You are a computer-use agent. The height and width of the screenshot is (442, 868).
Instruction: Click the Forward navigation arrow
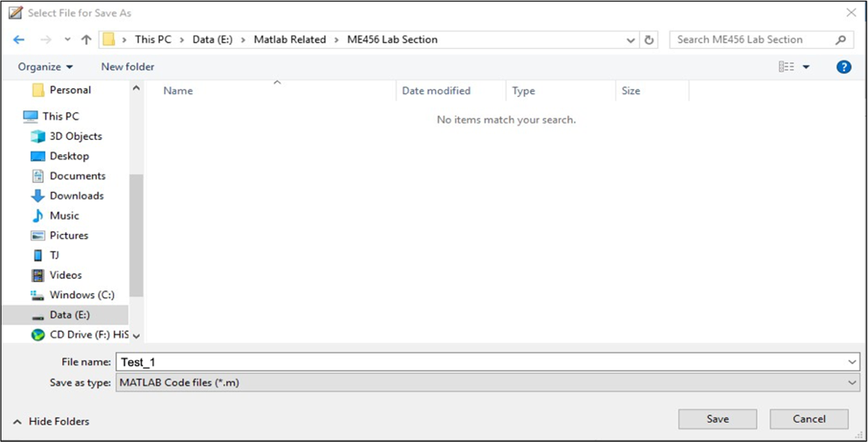click(x=46, y=40)
